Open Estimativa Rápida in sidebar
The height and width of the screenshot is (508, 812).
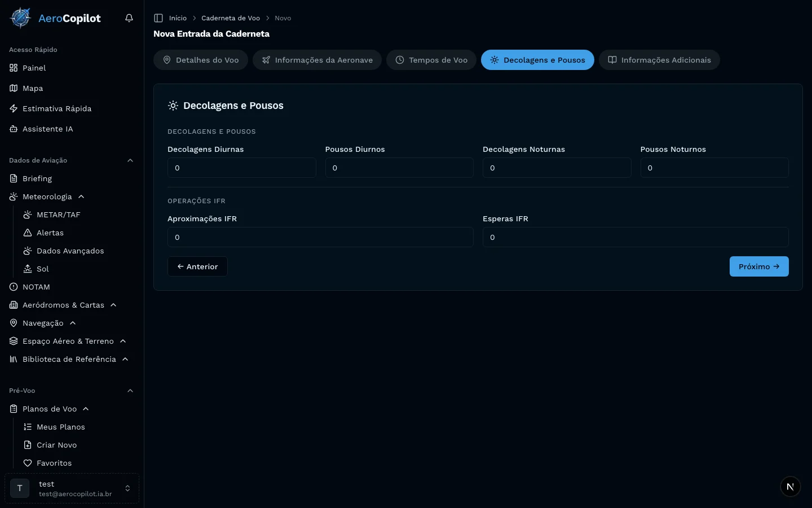pos(56,108)
